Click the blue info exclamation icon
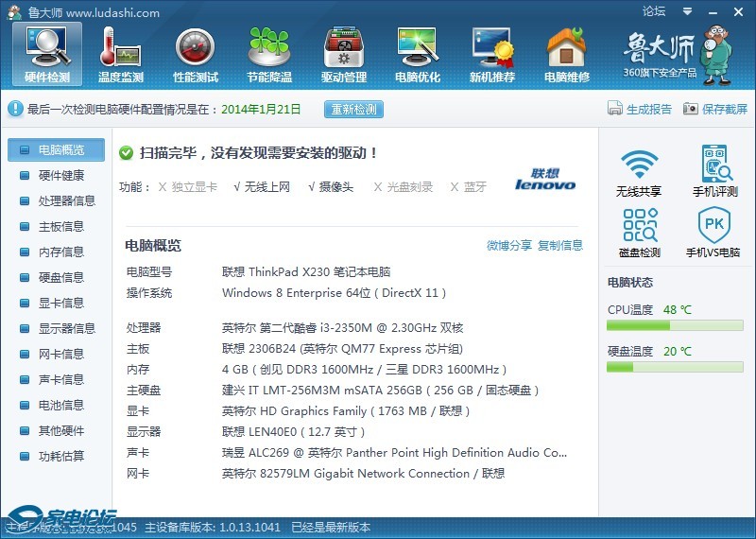756x539 pixels. coord(15,109)
